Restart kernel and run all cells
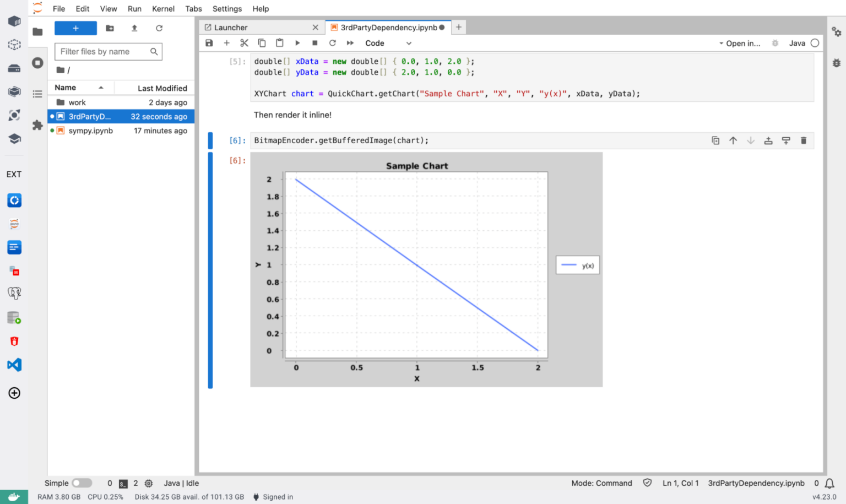The image size is (846, 504). 350,43
